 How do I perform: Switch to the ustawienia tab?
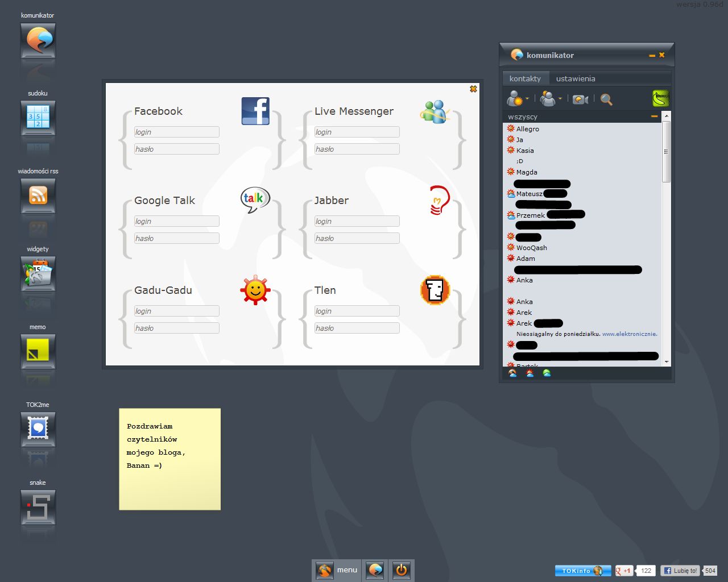576,78
